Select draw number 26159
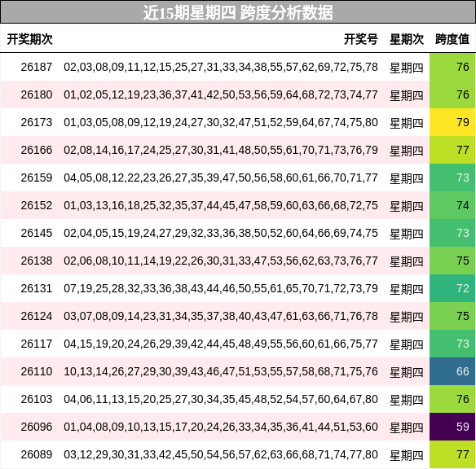Screen dimensions: 476x469 coord(37,178)
